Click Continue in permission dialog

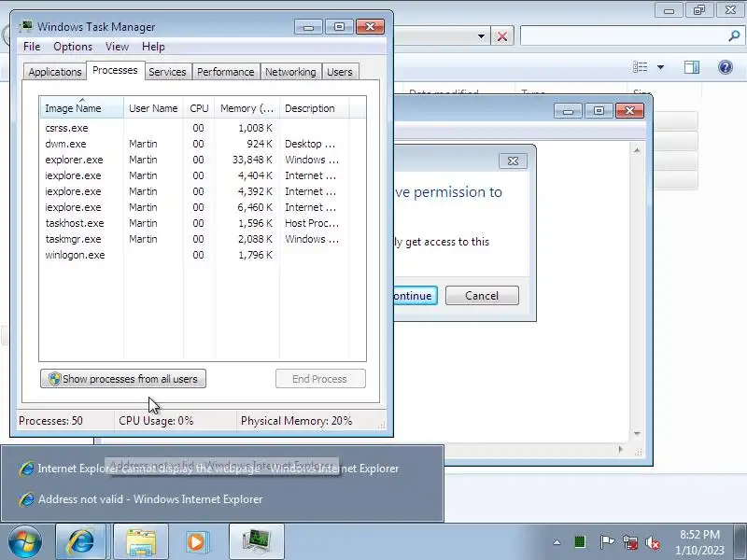[414, 296]
